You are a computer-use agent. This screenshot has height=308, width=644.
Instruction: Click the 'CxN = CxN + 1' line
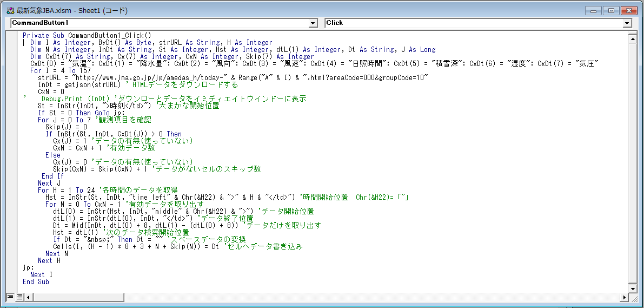click(x=104, y=148)
